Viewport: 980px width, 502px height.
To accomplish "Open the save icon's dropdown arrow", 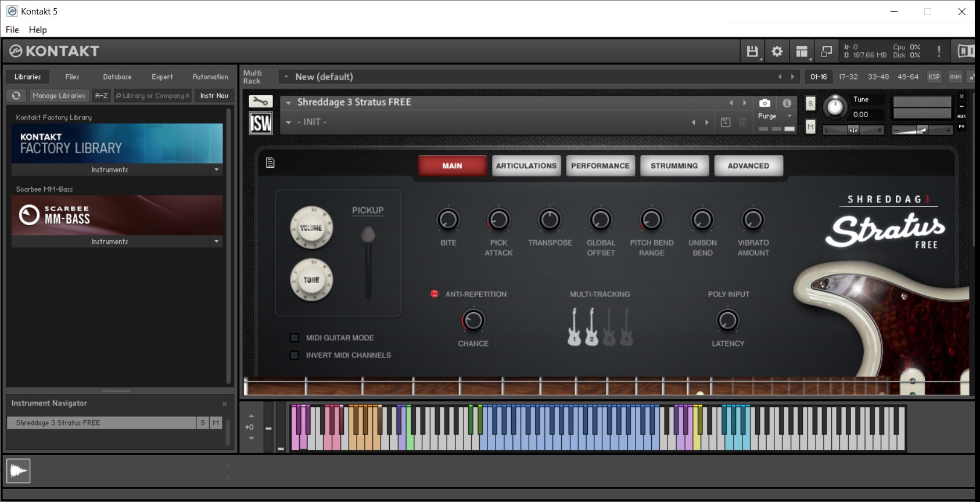I will (760, 58).
